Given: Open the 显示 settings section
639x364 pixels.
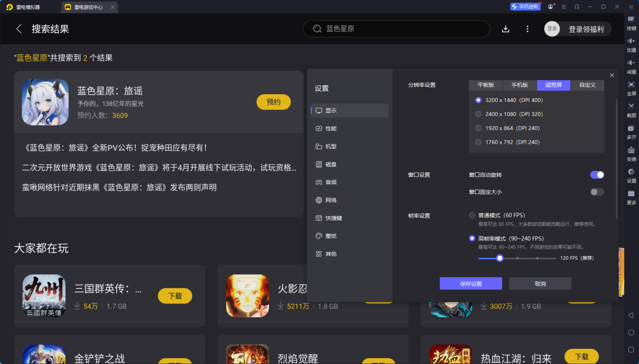Looking at the screenshot, I should tap(350, 110).
